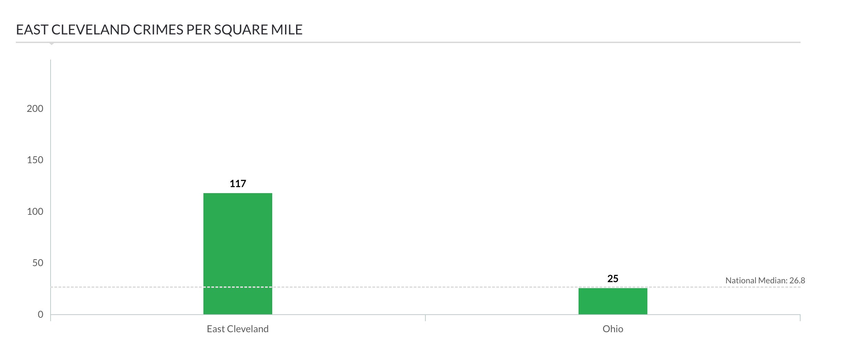Click the 50 y-axis tick label
This screenshot has width=868, height=347.
pos(38,263)
